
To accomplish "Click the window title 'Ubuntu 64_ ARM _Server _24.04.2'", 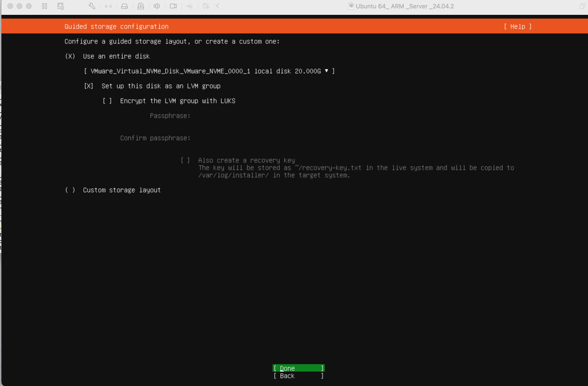I will pyautogui.click(x=405, y=6).
